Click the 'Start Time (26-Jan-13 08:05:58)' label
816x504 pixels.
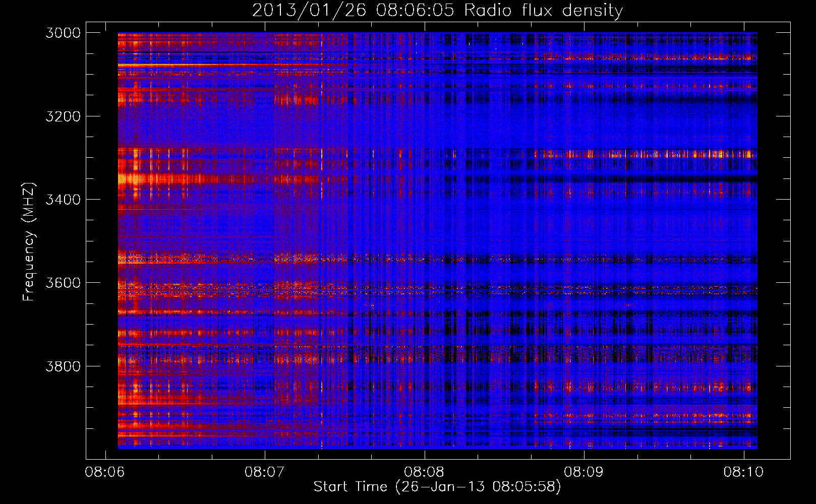[437, 487]
